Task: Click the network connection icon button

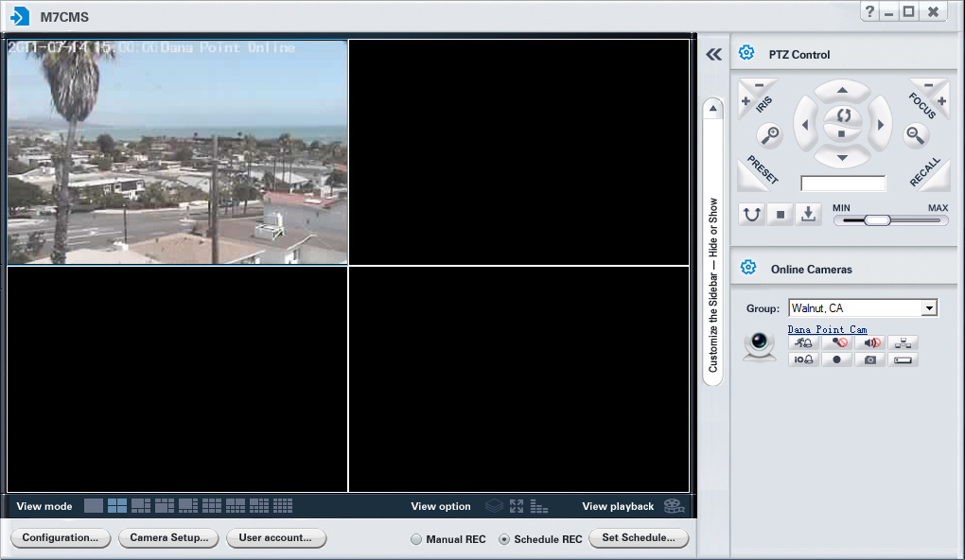Action: coord(904,342)
